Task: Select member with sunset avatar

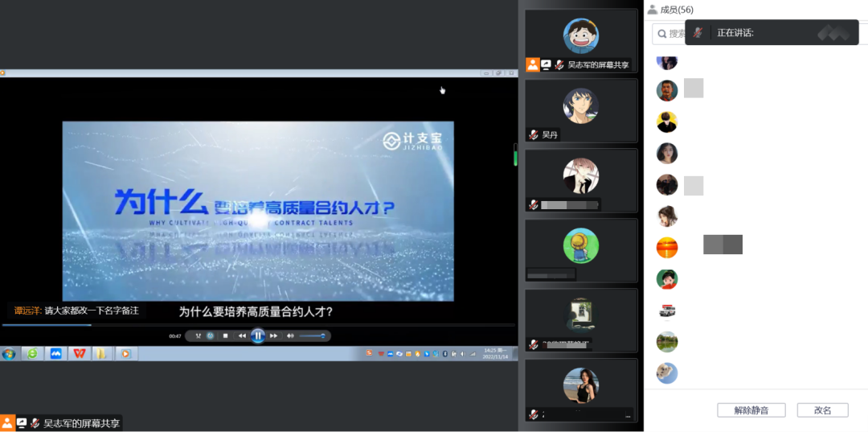Action: pos(667,248)
